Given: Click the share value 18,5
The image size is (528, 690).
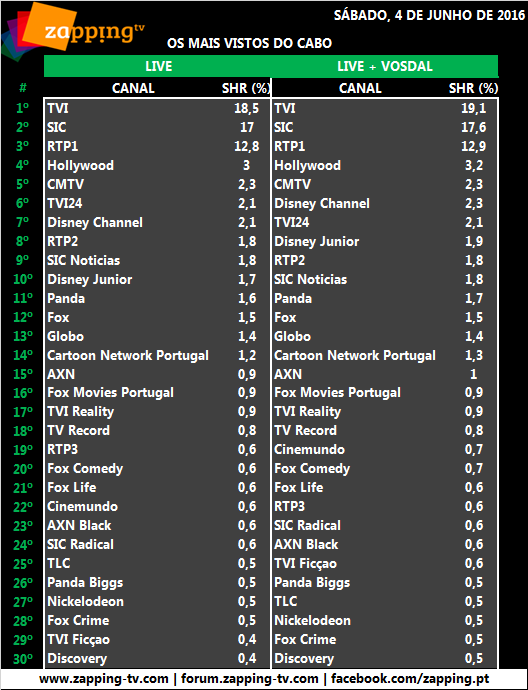Looking at the screenshot, I should [x=246, y=108].
